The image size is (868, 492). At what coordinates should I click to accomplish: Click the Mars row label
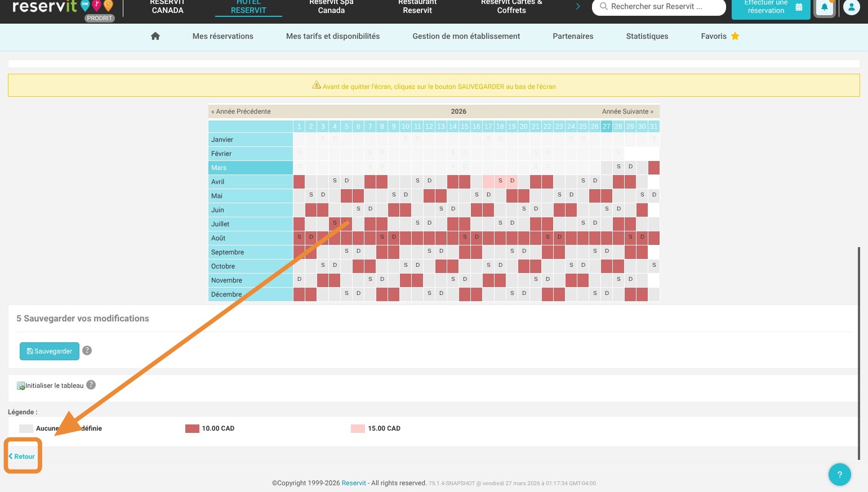click(251, 167)
